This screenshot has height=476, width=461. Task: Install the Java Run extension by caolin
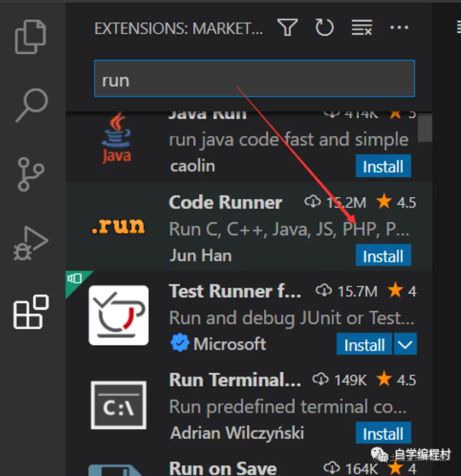pyautogui.click(x=383, y=166)
